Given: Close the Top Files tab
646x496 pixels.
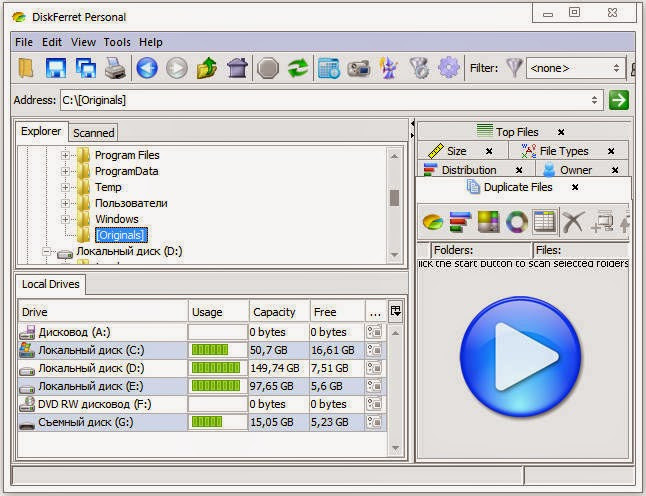Looking at the screenshot, I should [561, 132].
